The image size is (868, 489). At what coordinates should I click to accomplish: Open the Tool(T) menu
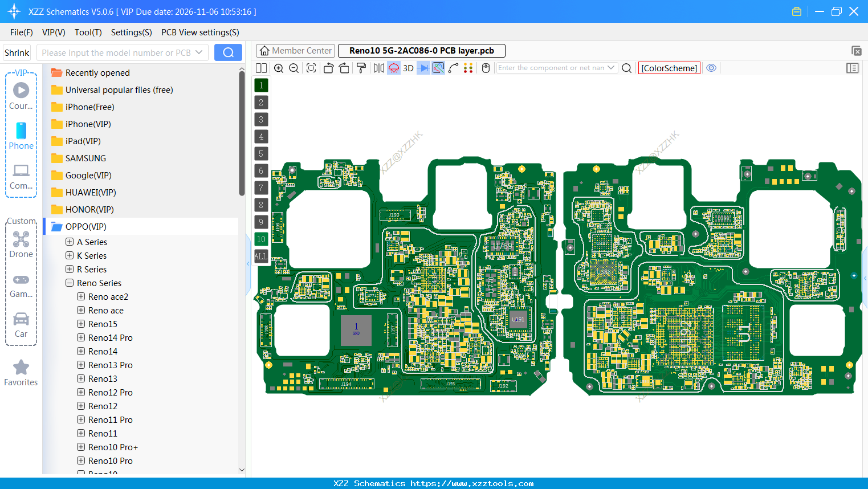click(88, 32)
